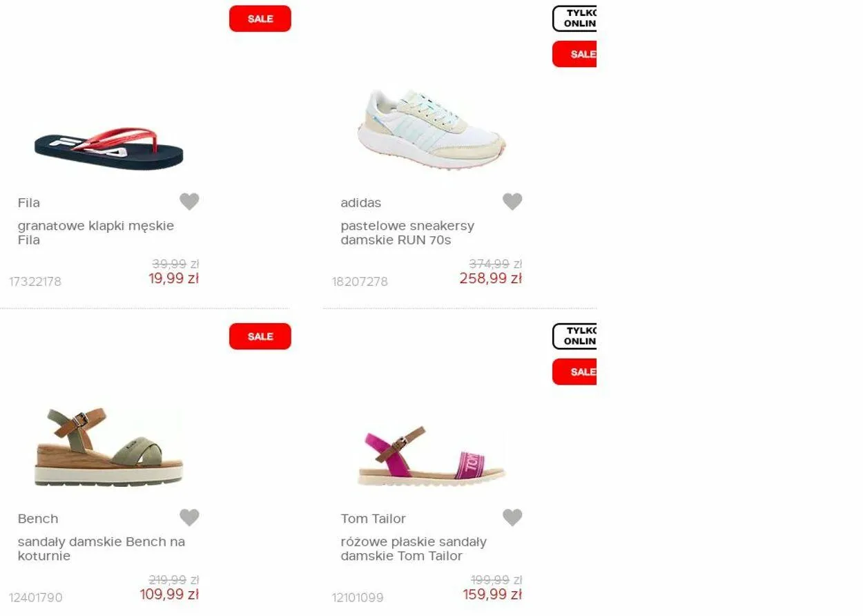Click the Bench brand name

pyautogui.click(x=38, y=519)
